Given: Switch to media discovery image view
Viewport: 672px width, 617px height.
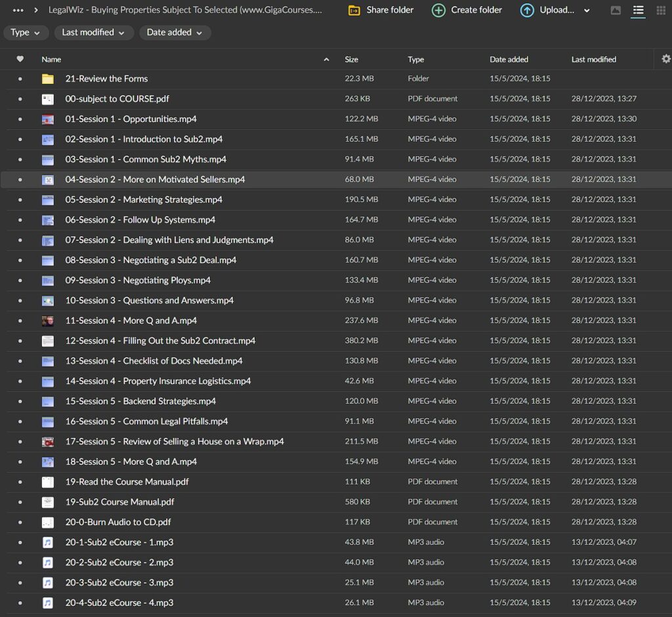Looking at the screenshot, I should tap(616, 11).
